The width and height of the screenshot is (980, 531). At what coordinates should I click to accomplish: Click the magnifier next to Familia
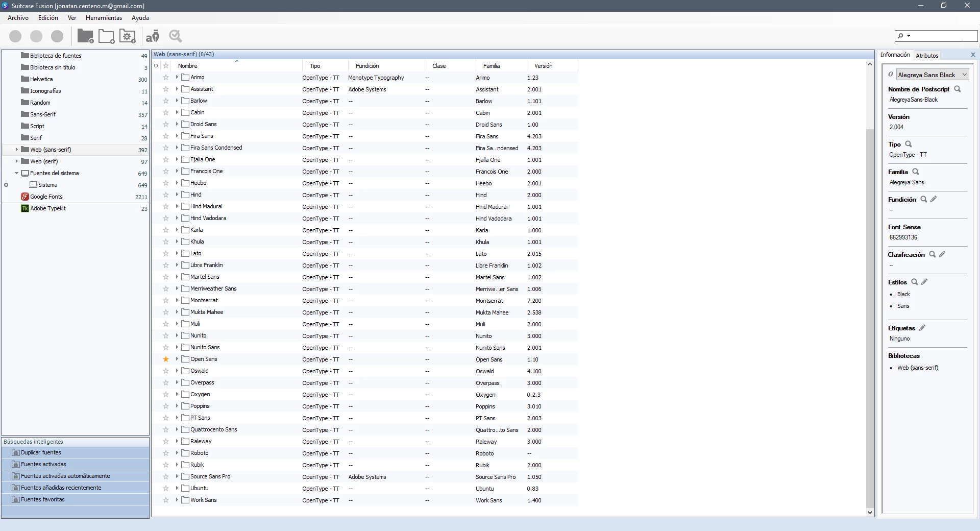tap(916, 172)
